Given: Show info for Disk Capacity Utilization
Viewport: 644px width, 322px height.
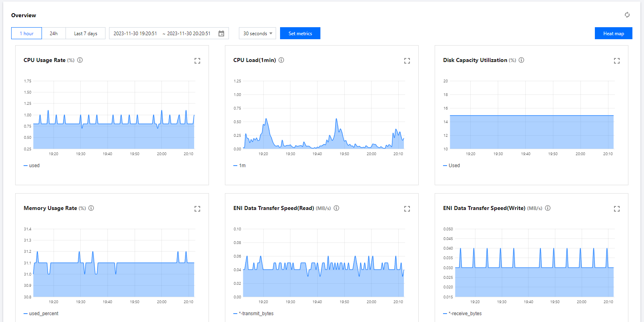Looking at the screenshot, I should point(521,60).
